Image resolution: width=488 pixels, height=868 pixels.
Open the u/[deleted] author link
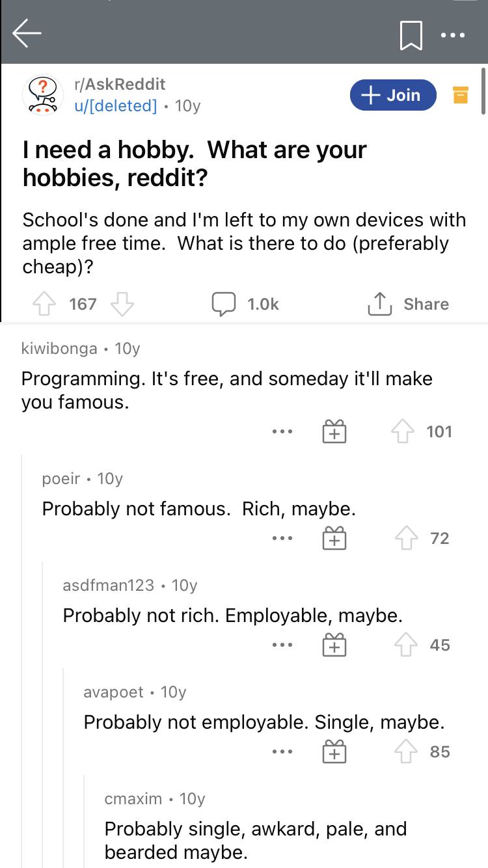116,105
